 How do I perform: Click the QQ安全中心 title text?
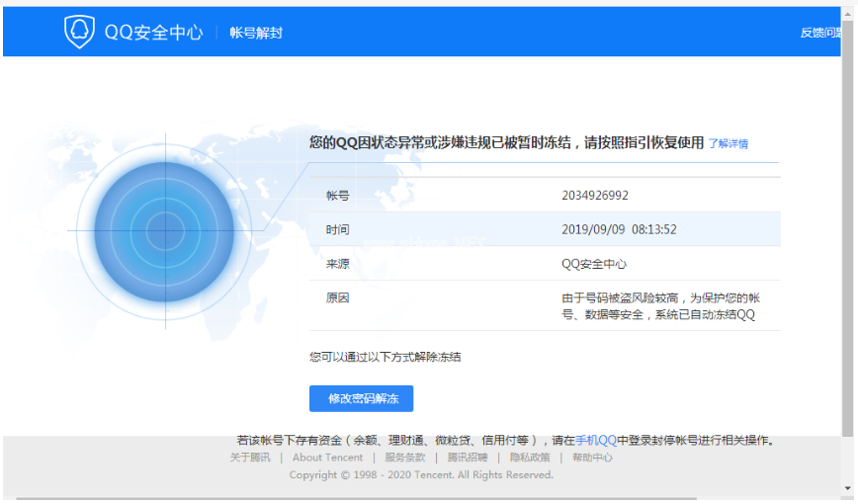pos(153,33)
